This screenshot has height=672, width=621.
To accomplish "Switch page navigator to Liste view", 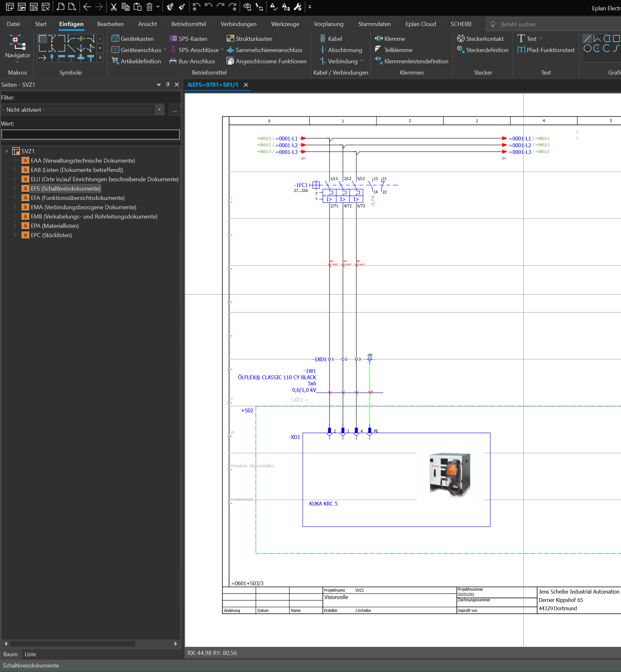I will click(30, 654).
